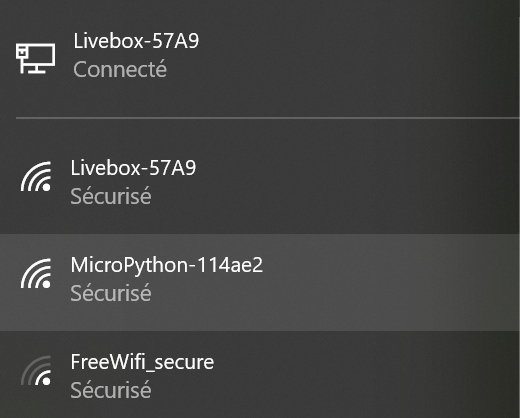This screenshot has height=418, width=520.
Task: Click empty area right of MicroPython-114ae2
Action: (x=390, y=282)
